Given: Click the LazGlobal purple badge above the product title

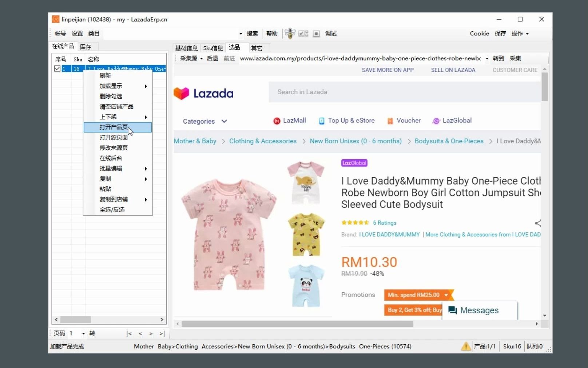Looking at the screenshot, I should tap(354, 163).
